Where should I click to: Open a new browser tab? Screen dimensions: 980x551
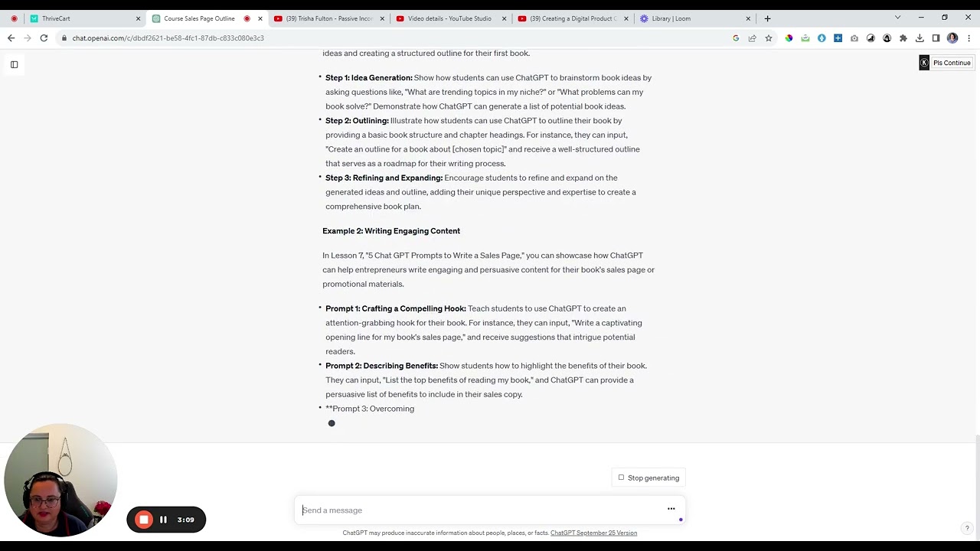[767, 18]
